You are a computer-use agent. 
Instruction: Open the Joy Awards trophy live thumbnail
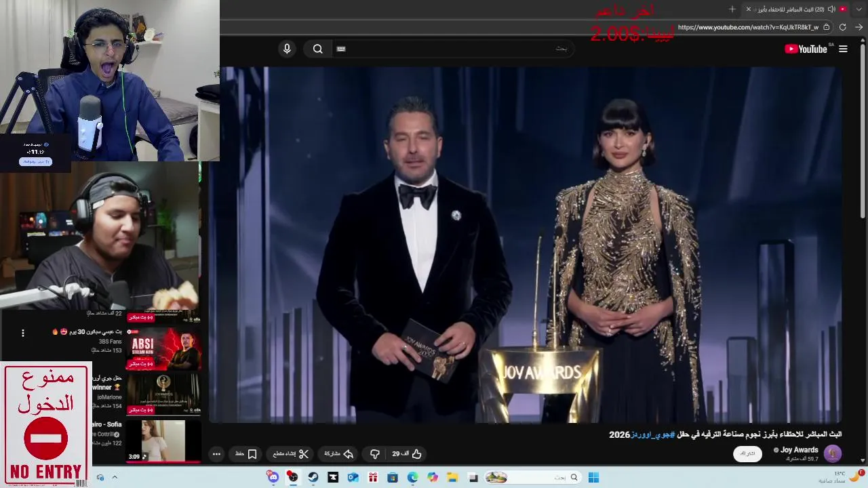tap(163, 394)
